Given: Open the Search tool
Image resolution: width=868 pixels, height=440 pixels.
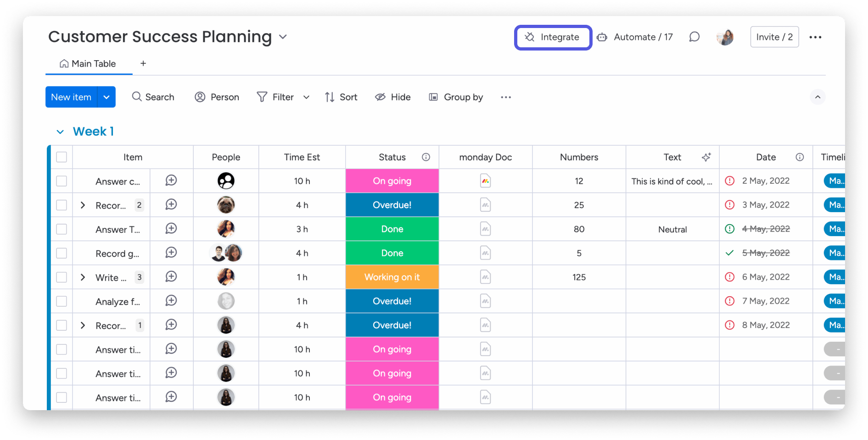Looking at the screenshot, I should (x=153, y=97).
